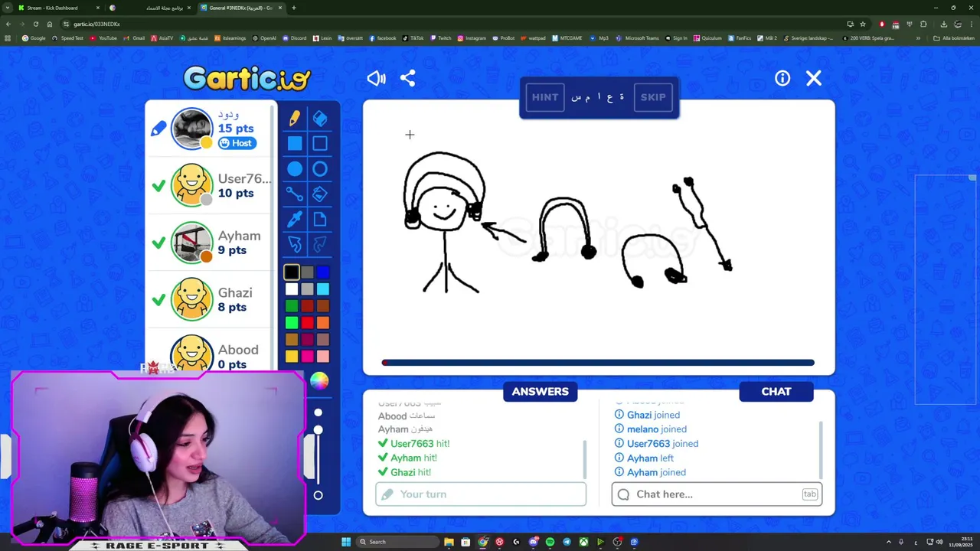Viewport: 980px width, 551px height.
Task: Open the ANSWERS panel tab
Action: (541, 392)
